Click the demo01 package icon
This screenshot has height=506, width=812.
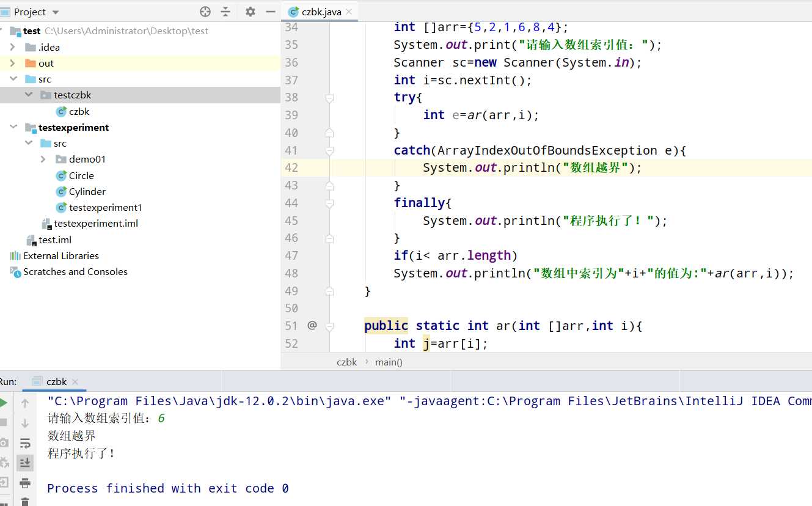(x=61, y=159)
